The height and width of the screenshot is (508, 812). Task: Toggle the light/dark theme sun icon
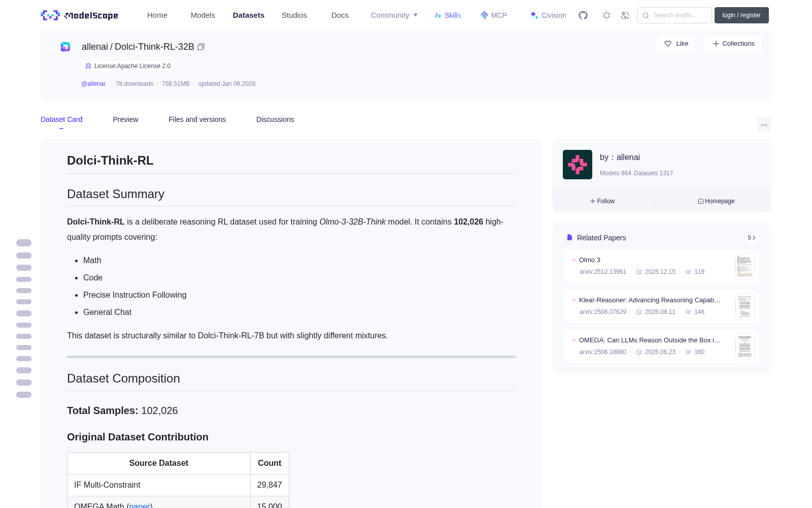606,15
